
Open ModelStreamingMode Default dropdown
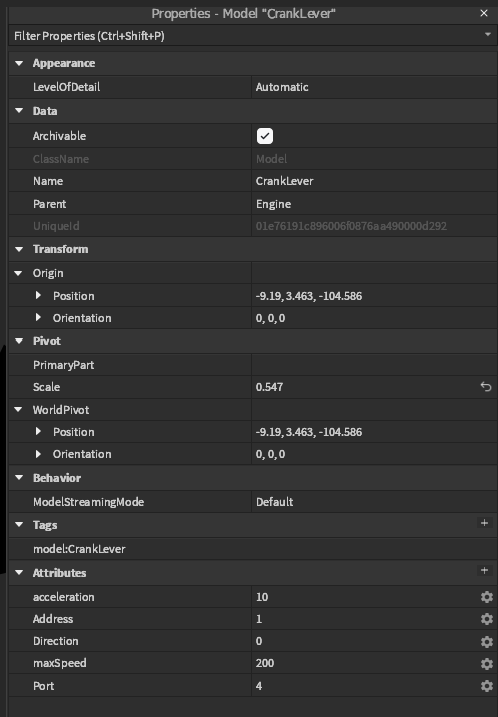[x=374, y=502]
